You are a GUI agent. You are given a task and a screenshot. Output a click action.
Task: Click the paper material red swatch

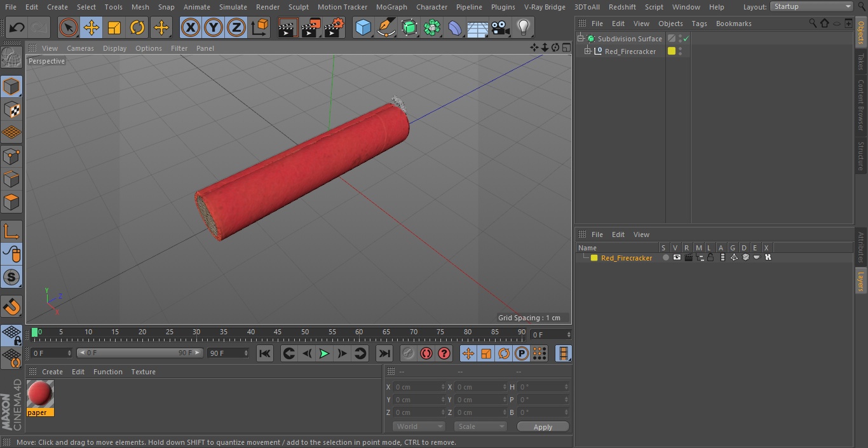40,394
